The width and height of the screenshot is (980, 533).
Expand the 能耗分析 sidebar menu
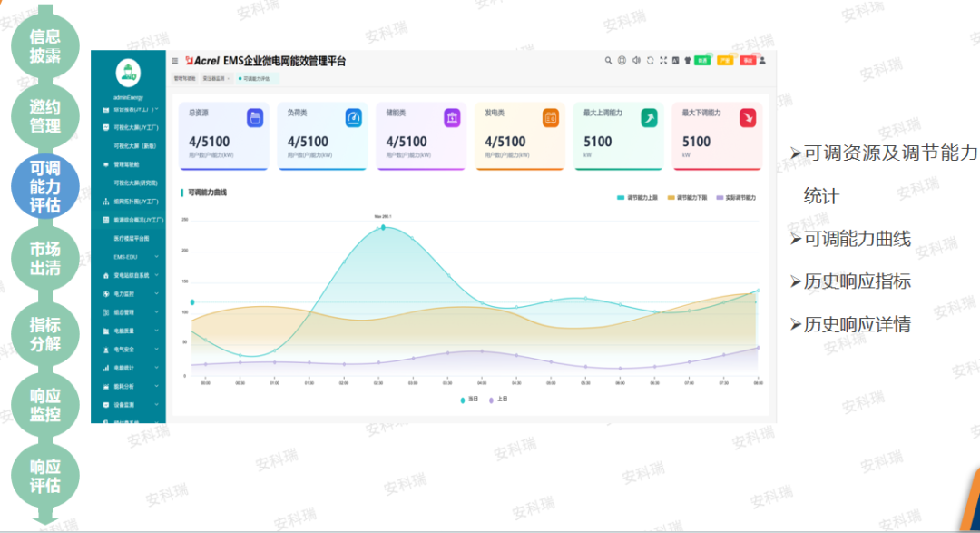click(x=129, y=387)
